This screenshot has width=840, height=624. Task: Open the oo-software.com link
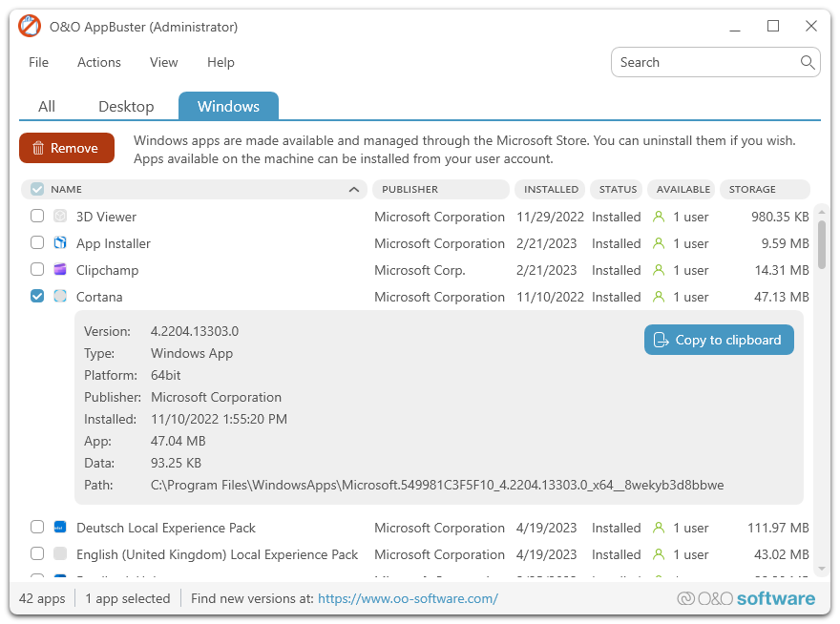coord(408,598)
